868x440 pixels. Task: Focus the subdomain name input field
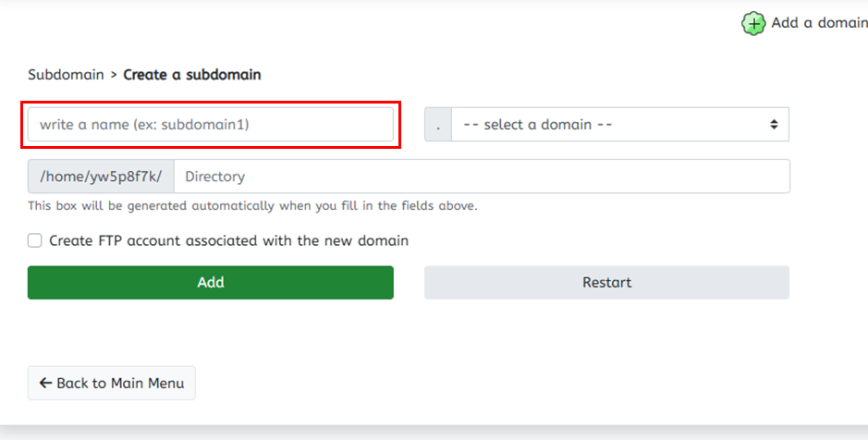(x=211, y=125)
